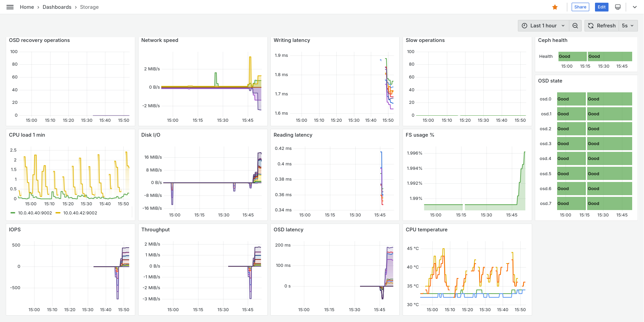Screen dimensions: 644x322
Task: Click the Ceph health panel title
Action: pyautogui.click(x=552, y=40)
